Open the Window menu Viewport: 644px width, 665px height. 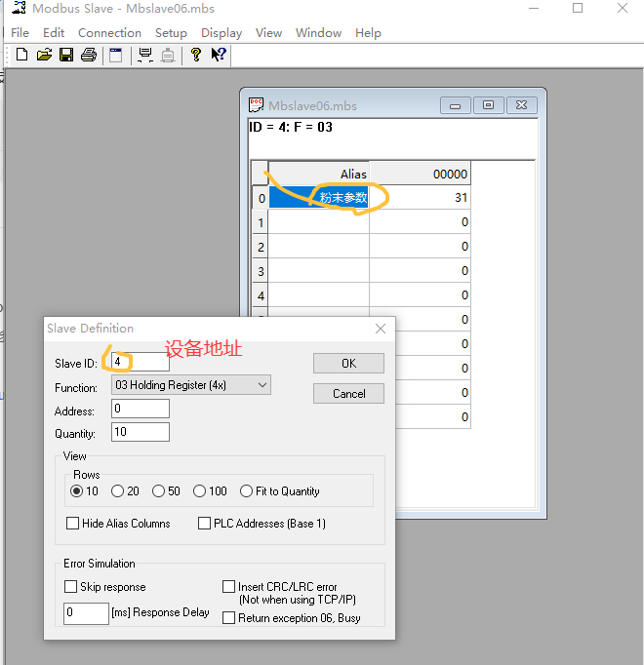(x=318, y=32)
